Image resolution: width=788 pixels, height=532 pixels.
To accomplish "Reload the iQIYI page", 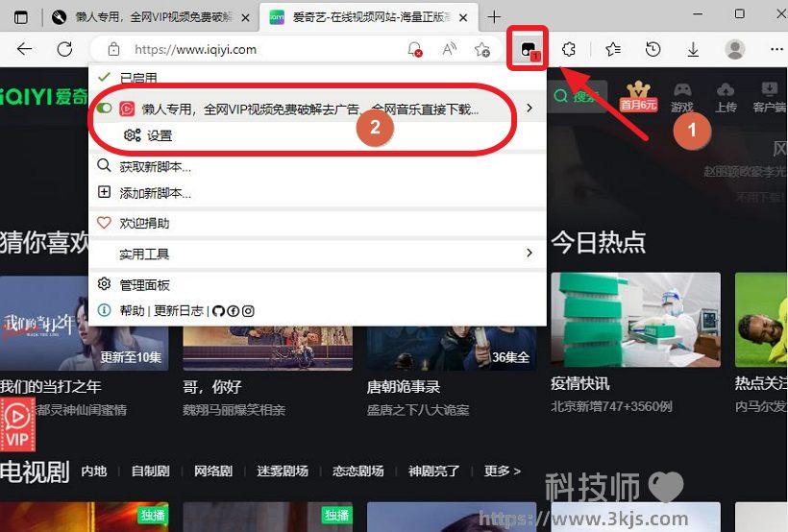I will (64, 49).
